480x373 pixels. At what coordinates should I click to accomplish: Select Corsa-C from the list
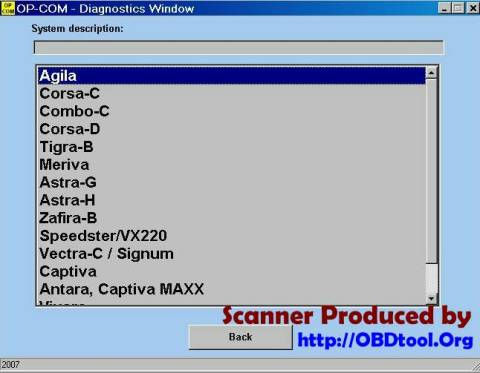click(x=232, y=93)
